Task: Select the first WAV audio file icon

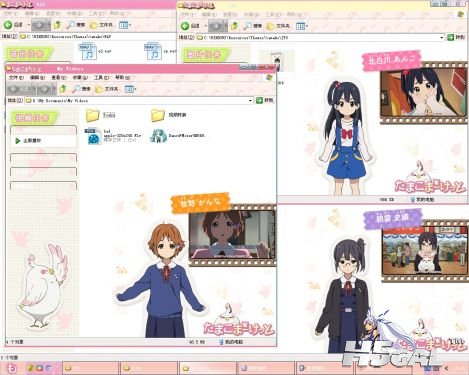Action: point(88,51)
